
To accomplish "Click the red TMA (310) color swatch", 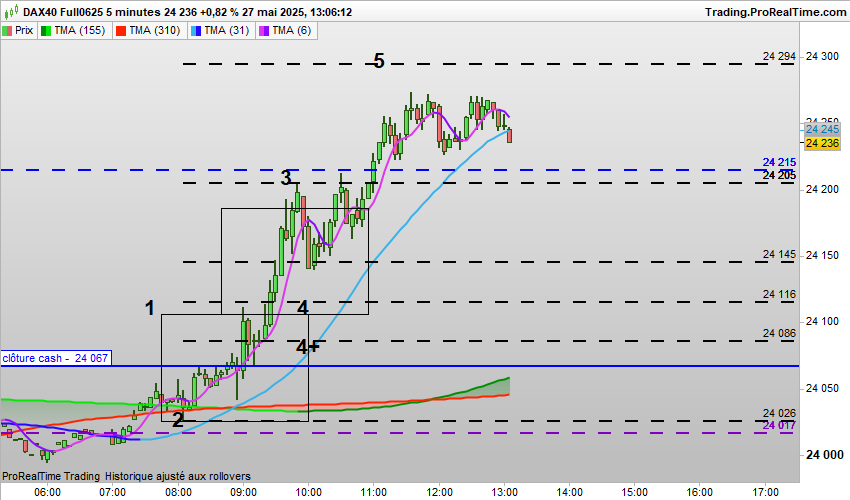I will (x=121, y=31).
